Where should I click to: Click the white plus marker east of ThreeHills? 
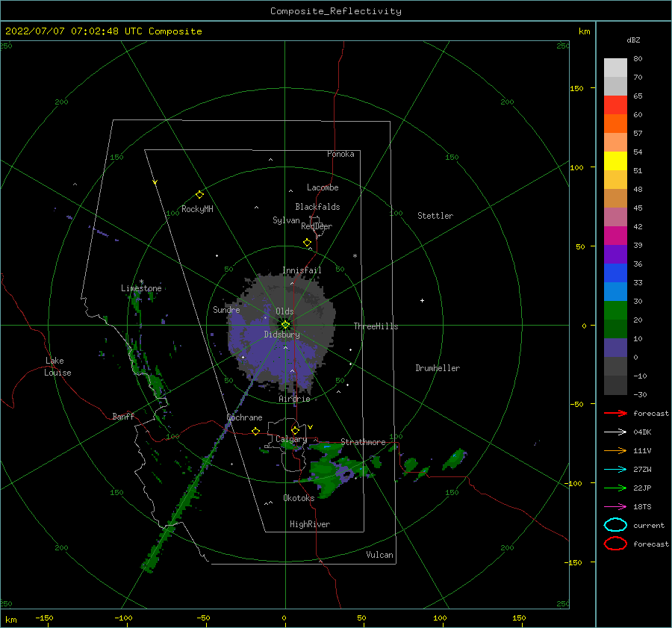point(422,300)
